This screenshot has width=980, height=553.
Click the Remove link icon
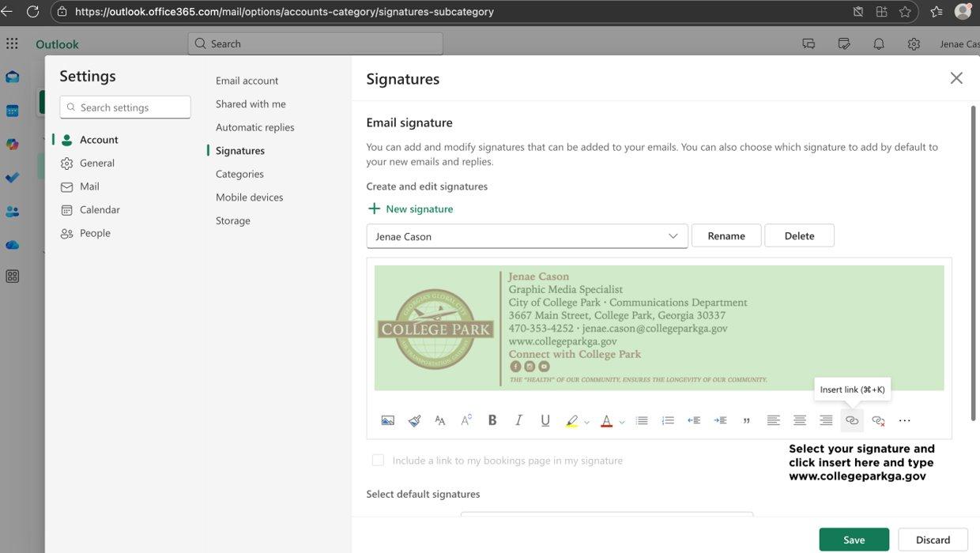pyautogui.click(x=878, y=420)
